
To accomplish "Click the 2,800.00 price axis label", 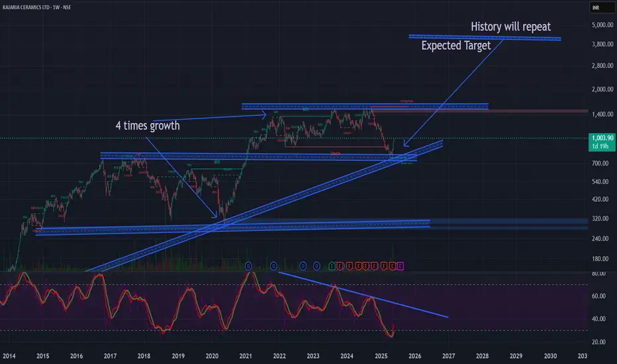I will point(602,66).
